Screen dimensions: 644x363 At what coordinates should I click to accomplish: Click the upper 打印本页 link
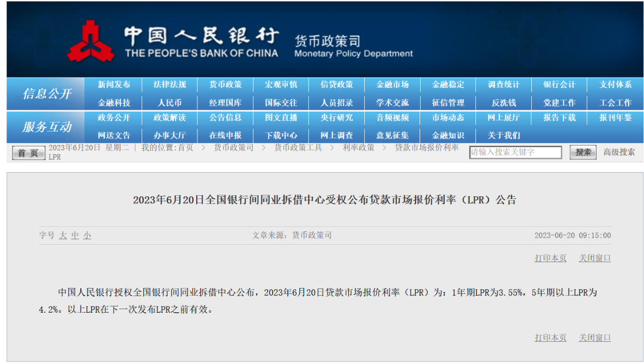(550, 258)
